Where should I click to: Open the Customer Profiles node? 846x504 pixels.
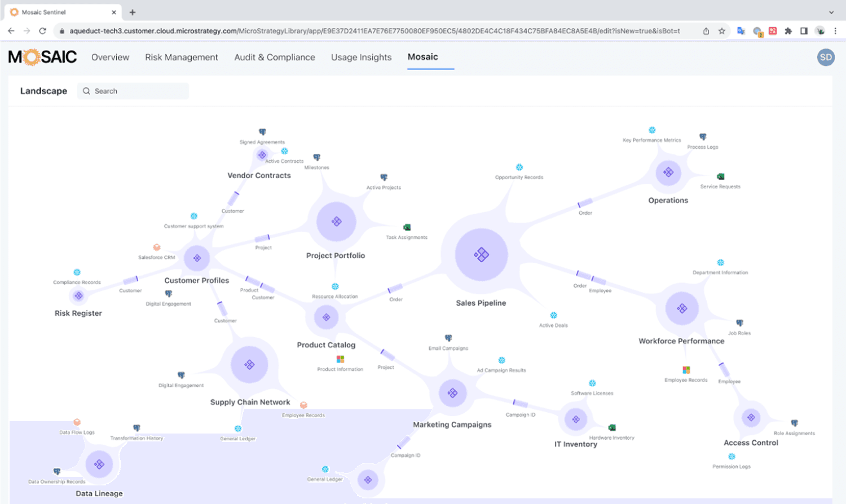point(197,258)
